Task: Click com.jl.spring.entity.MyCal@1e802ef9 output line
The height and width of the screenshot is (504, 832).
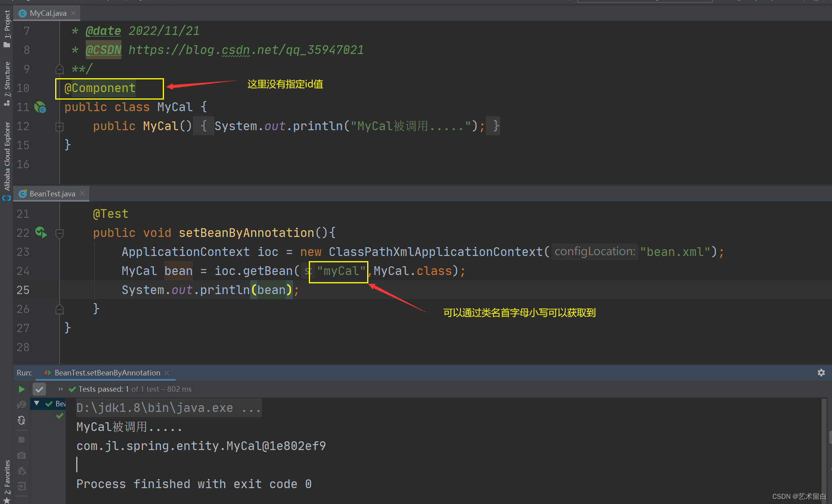Action: click(x=201, y=446)
